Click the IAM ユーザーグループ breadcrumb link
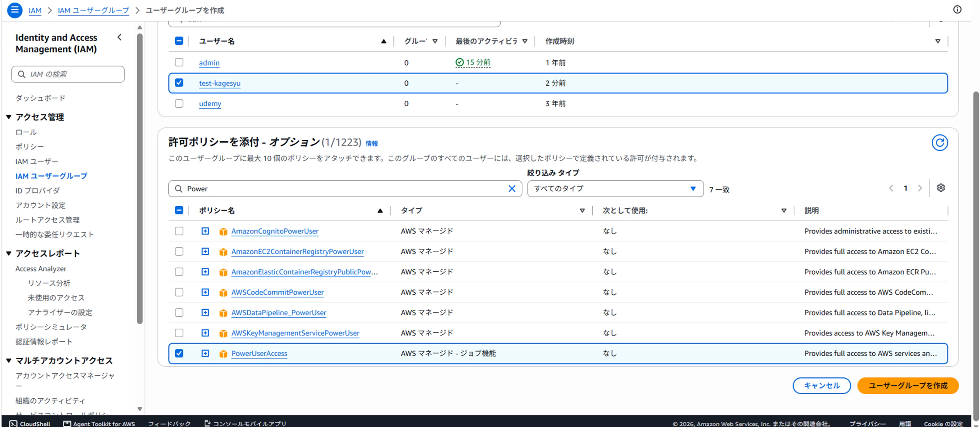Image resolution: width=980 pixels, height=427 pixels. pos(93,10)
